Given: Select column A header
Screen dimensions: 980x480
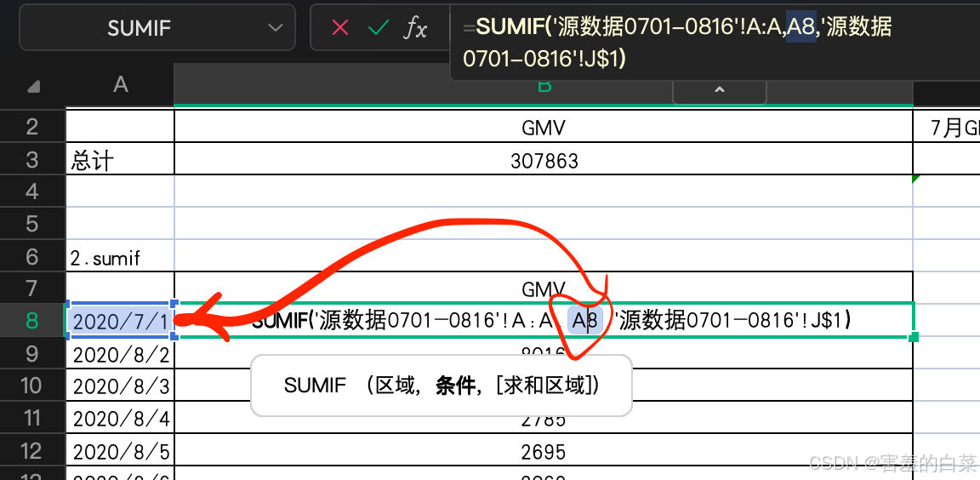Looking at the screenshot, I should [x=121, y=84].
